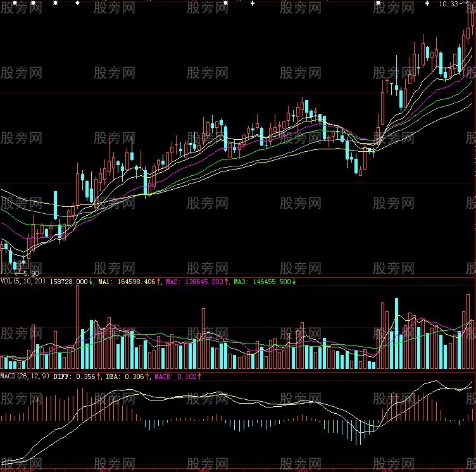Click the DEA: 0.306 value

125,376
